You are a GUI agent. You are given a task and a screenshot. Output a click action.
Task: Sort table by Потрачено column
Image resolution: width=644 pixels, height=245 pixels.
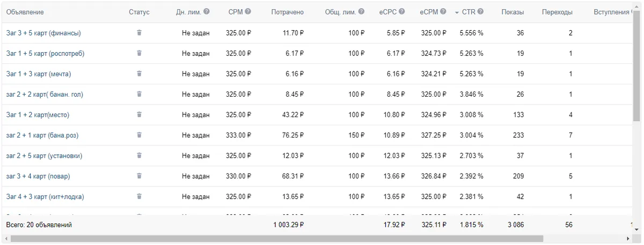coord(287,12)
